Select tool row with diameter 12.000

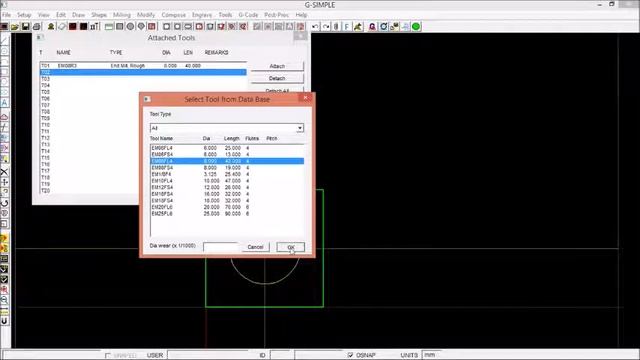click(x=227, y=187)
